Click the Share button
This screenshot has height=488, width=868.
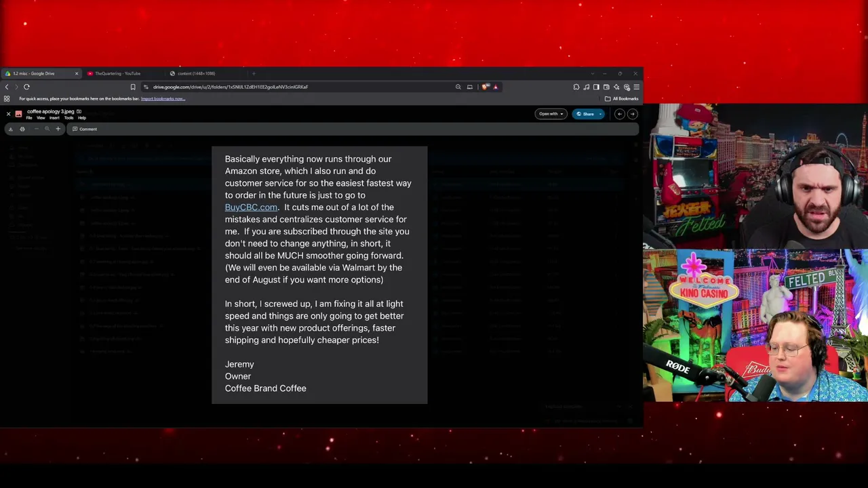click(x=585, y=114)
